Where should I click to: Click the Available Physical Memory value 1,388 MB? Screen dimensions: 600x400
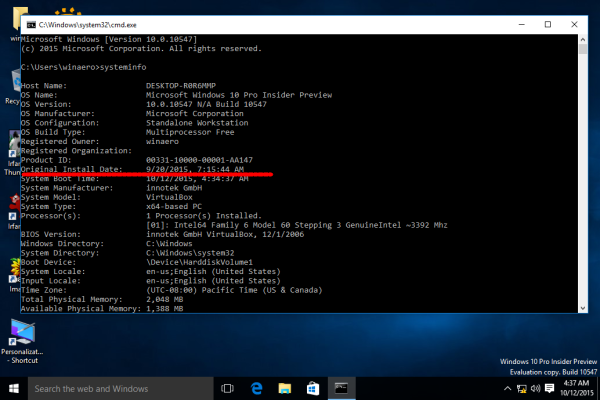pos(165,309)
